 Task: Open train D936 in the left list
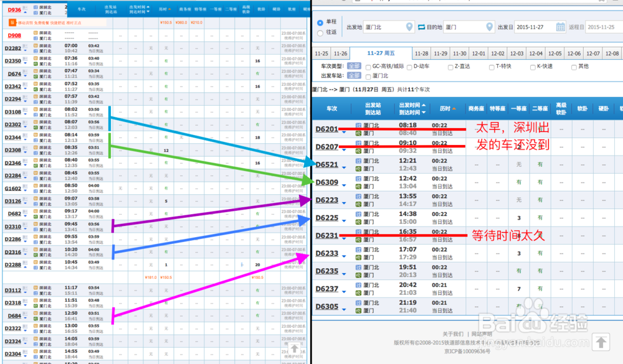coord(14,10)
